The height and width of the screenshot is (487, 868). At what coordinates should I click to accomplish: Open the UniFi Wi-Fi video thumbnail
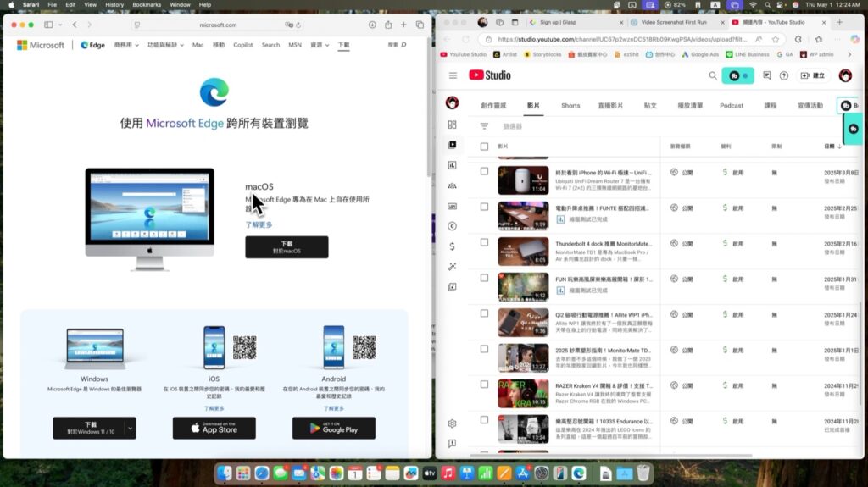523,180
